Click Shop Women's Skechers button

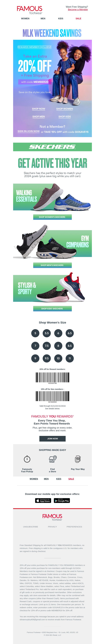52,217
